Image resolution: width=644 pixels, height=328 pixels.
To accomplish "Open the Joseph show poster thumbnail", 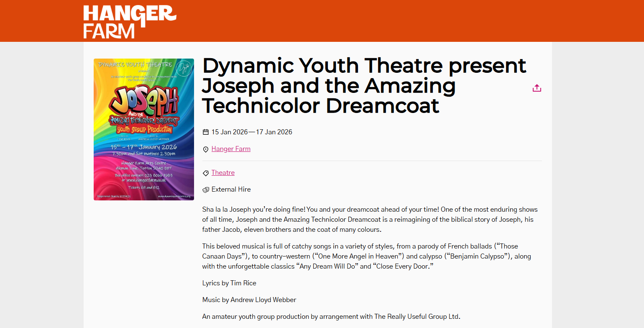I will tap(143, 129).
